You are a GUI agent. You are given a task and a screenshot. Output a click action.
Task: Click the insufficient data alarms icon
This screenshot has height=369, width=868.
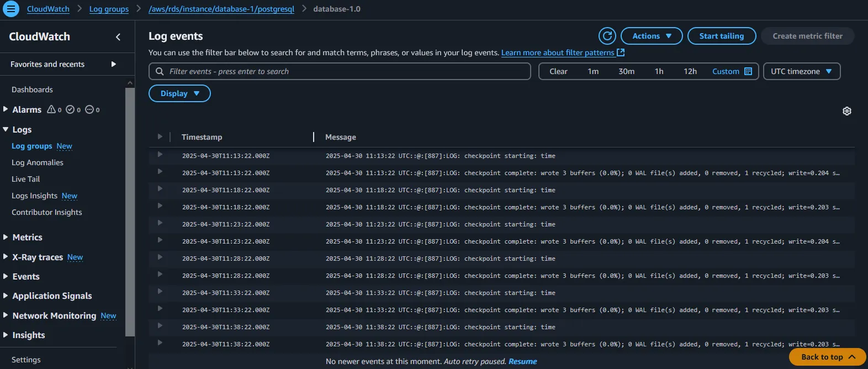[x=89, y=109]
